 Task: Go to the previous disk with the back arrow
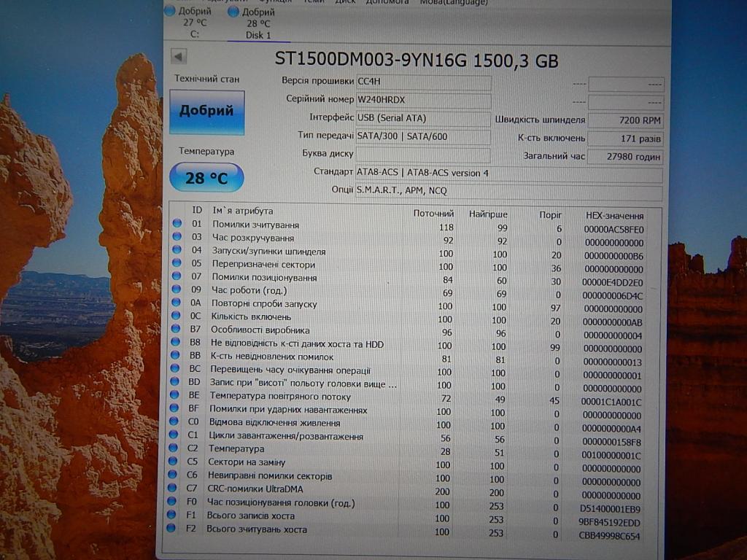coord(179,57)
